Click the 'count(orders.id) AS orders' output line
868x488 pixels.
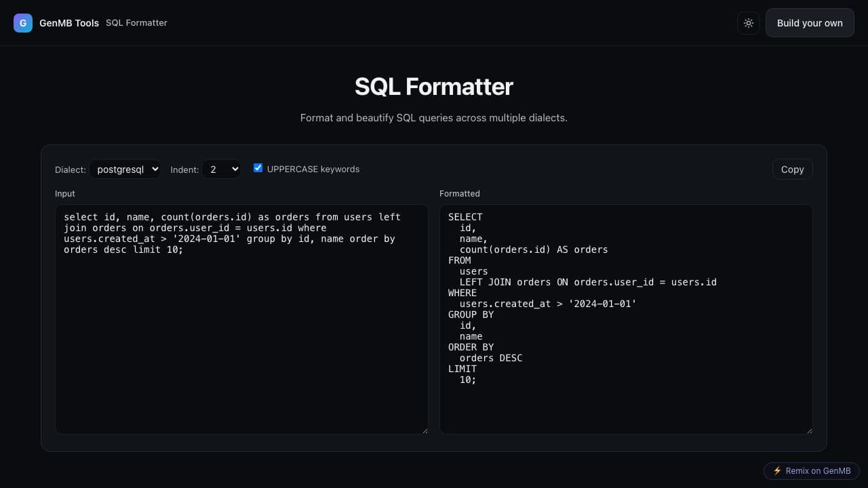tap(534, 249)
